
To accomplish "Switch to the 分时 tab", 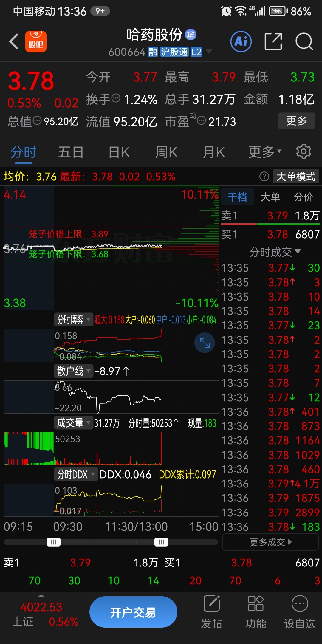I will coord(23,152).
